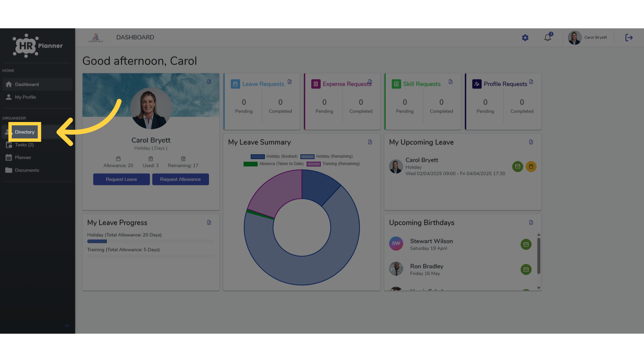Click Ron Bradley's avatar in birthdays
The height and width of the screenshot is (362, 644).
396,269
